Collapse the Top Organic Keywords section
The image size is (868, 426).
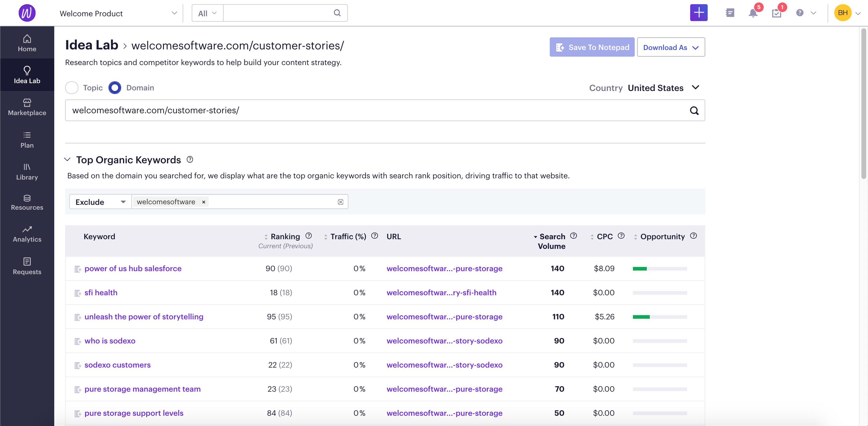click(68, 159)
